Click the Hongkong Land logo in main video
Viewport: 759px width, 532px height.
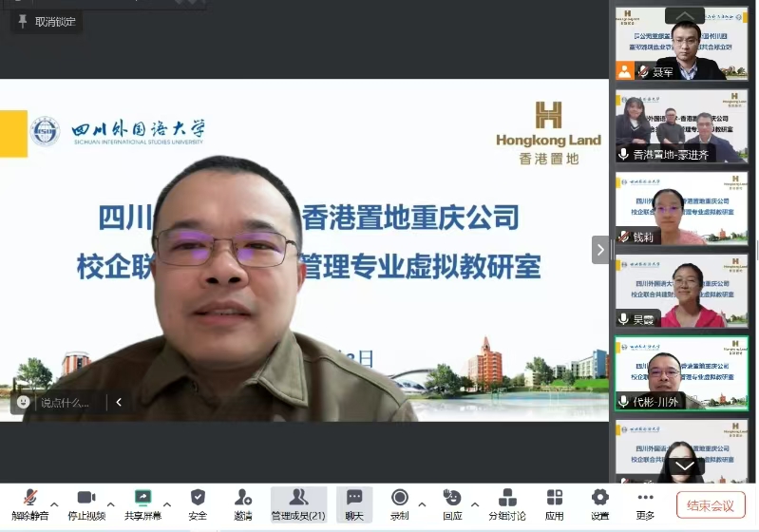(x=548, y=133)
